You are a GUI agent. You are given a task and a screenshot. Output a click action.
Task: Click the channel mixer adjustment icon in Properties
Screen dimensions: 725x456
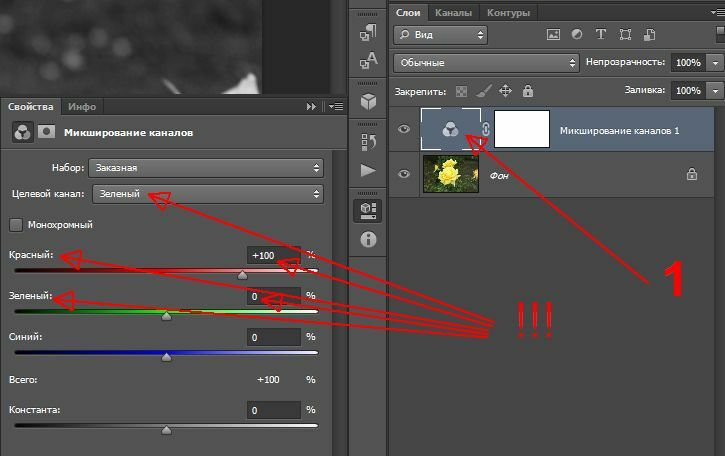point(23,132)
